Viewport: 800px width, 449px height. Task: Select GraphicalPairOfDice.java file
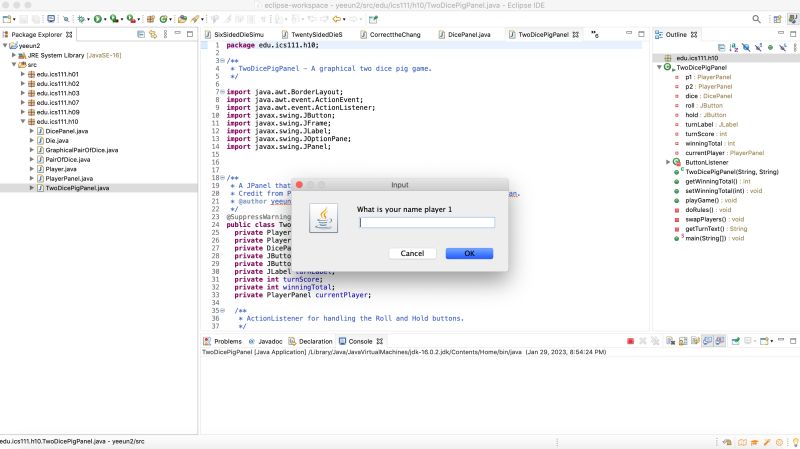[x=82, y=150]
